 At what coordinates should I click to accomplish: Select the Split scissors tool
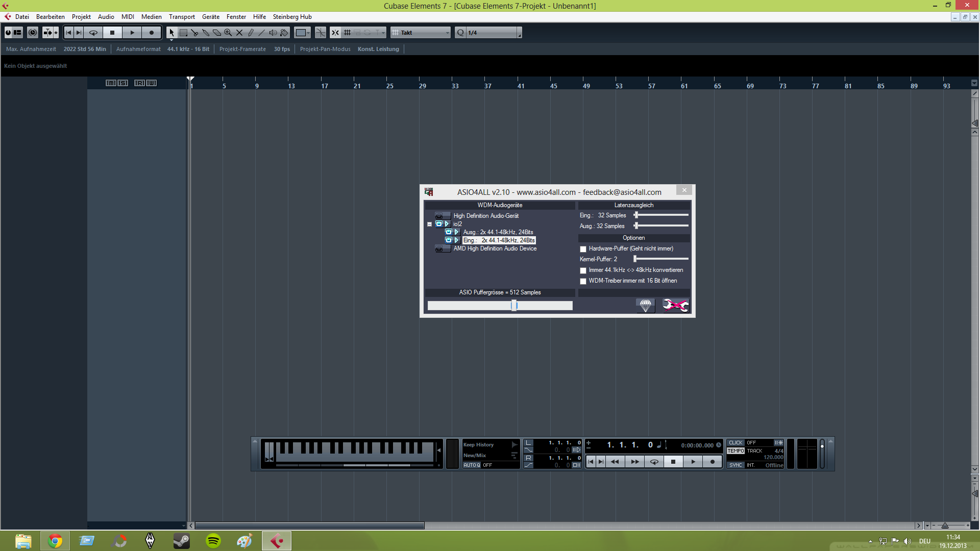click(x=194, y=33)
